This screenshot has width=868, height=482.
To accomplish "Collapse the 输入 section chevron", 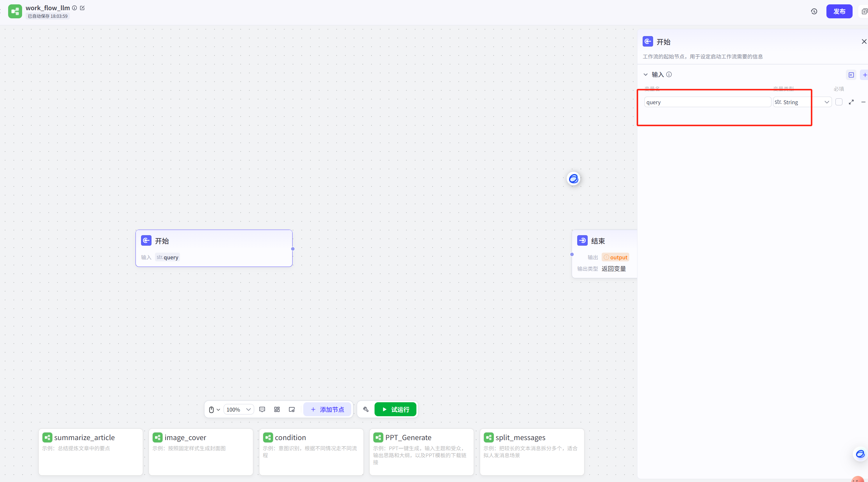I will (646, 75).
